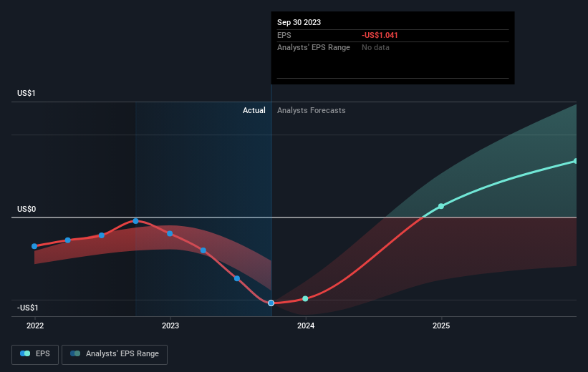Click the Analysts Forecasts section label

pos(312,110)
